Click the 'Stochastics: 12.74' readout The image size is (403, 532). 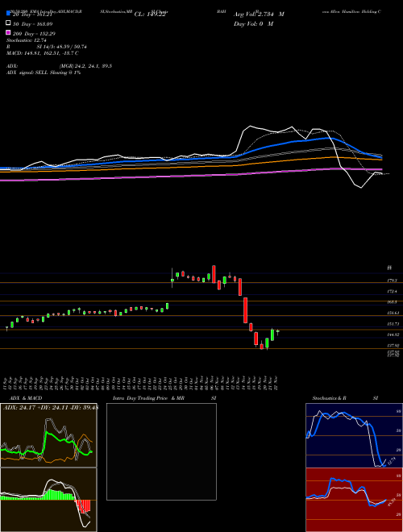click(26, 40)
